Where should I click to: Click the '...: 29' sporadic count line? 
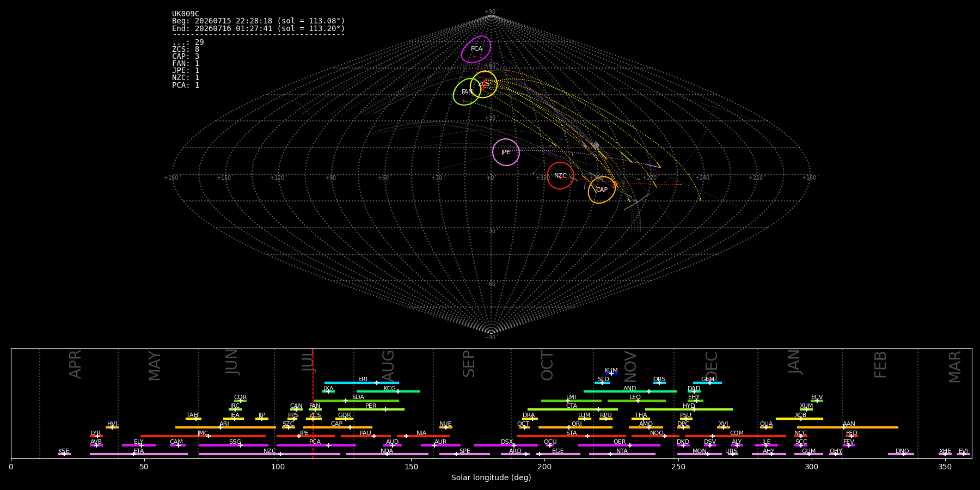pos(188,42)
